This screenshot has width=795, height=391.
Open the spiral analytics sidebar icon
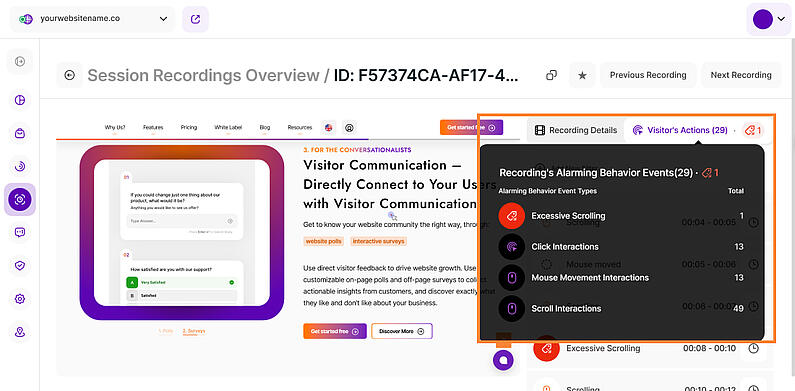coord(20,166)
